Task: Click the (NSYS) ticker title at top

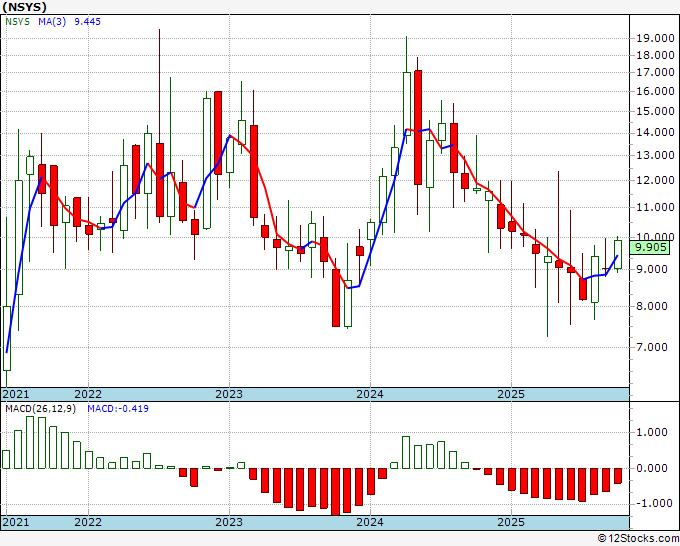Action: (x=26, y=6)
